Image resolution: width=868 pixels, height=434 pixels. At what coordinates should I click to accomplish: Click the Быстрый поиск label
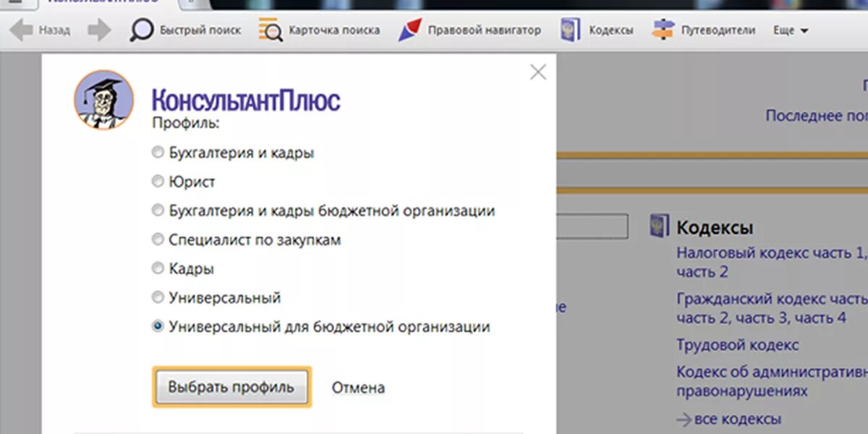[200, 30]
